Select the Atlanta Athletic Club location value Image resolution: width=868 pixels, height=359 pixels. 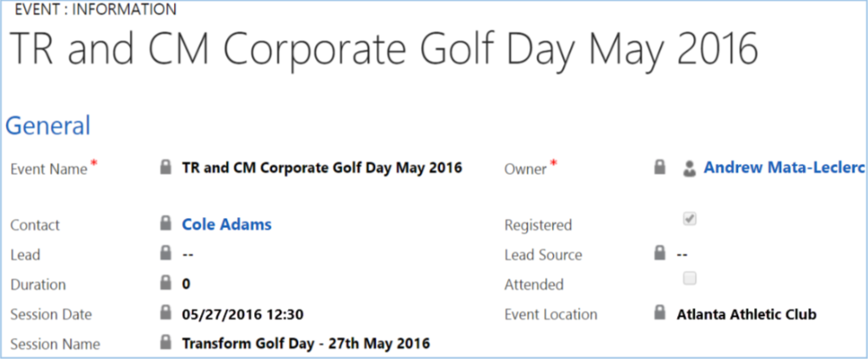746,314
